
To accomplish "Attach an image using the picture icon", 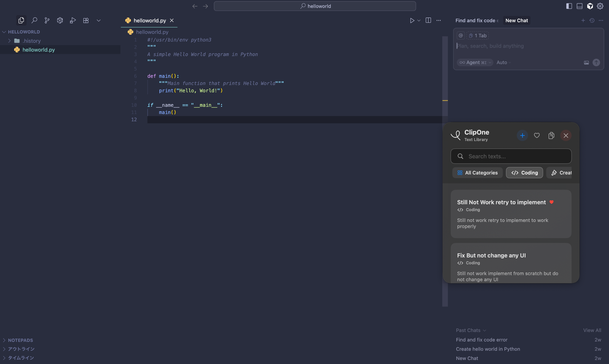I will (x=586, y=63).
